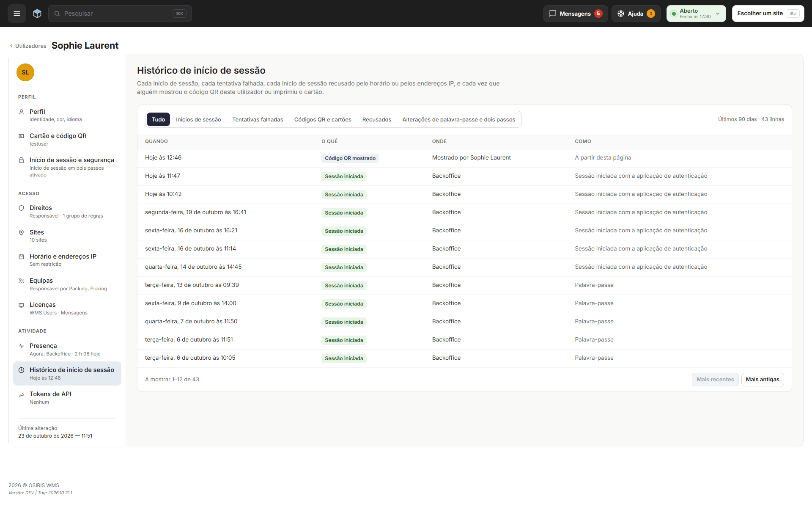812x507 pixels.
Task: Click the Hoje às 11:47 row timestamp
Action: click(162, 176)
